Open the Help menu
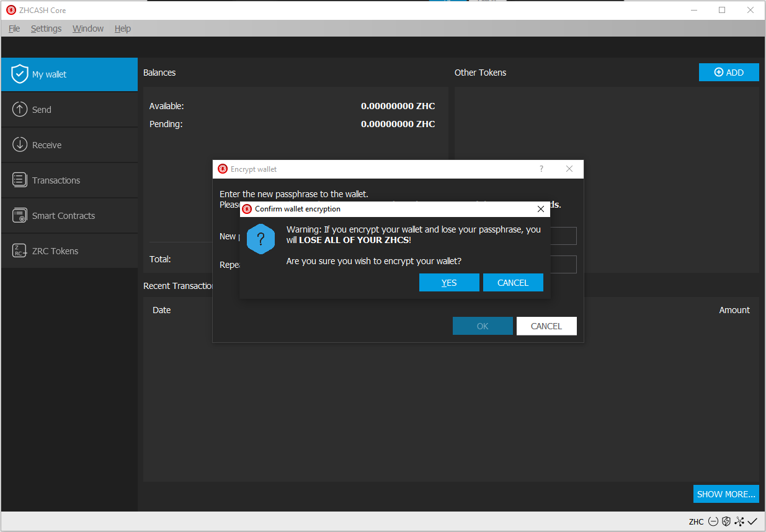The width and height of the screenshot is (766, 532). 123,29
